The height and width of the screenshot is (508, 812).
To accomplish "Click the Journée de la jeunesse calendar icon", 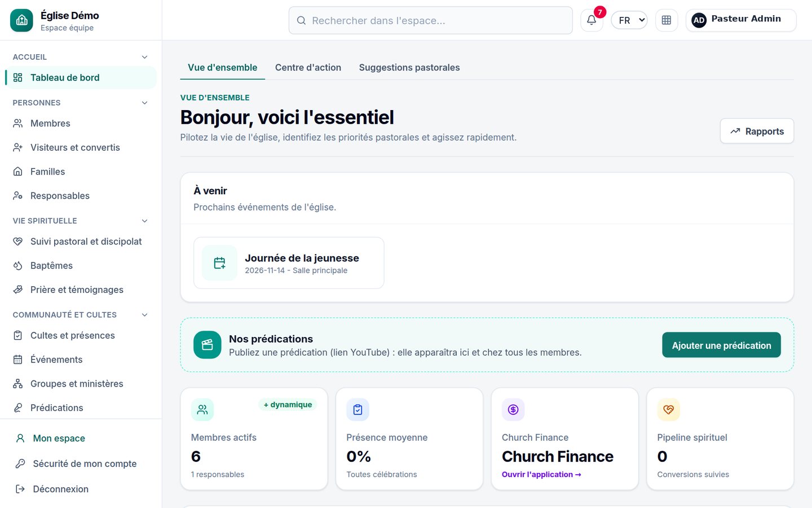I will [x=220, y=263].
